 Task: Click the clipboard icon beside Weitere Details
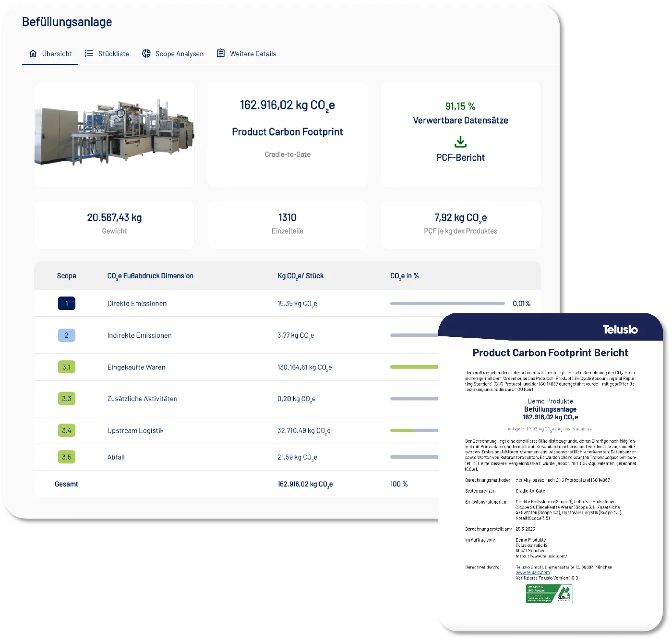point(221,53)
